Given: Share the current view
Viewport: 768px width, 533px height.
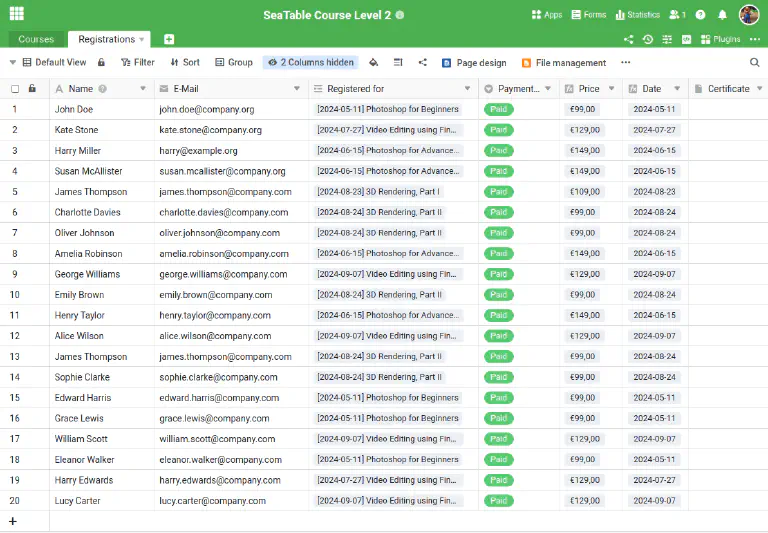Looking at the screenshot, I should [422, 62].
